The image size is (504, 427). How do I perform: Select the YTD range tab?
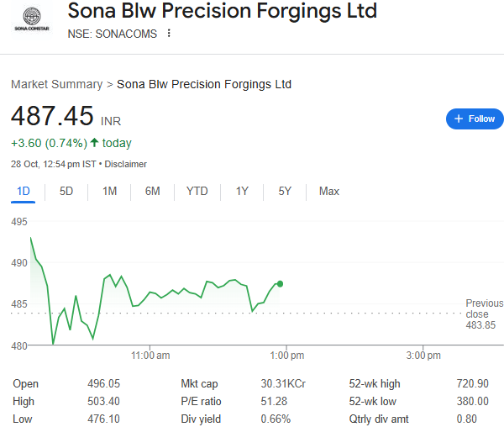[197, 192]
